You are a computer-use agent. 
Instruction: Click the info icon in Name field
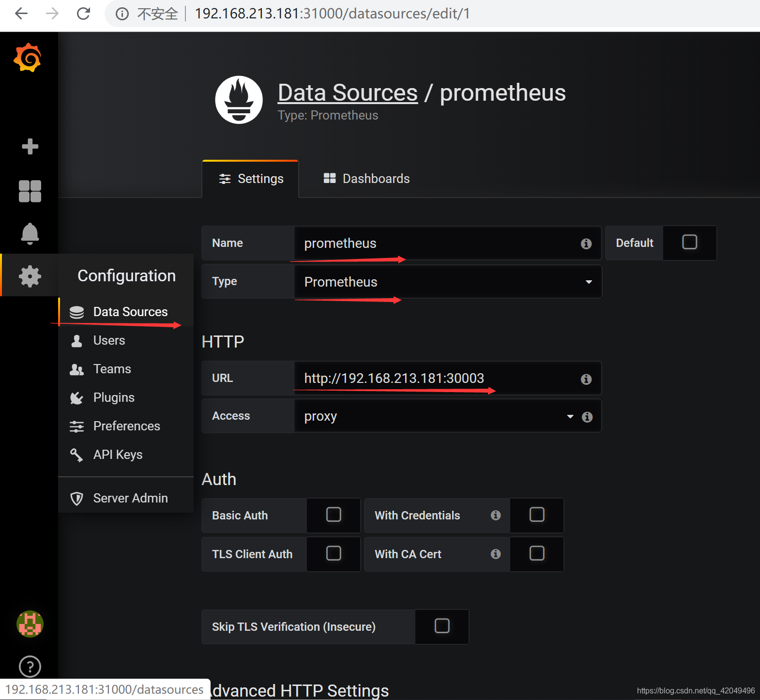pos(586,243)
